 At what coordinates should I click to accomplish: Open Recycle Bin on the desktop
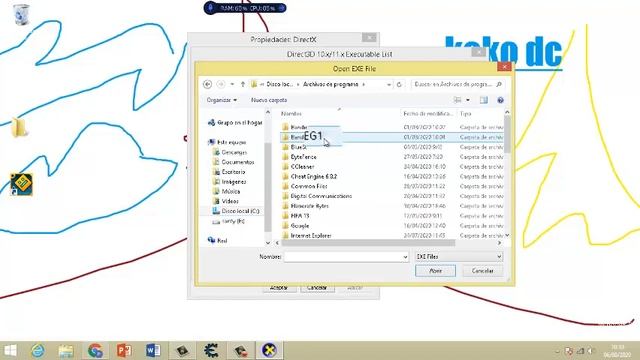click(21, 15)
